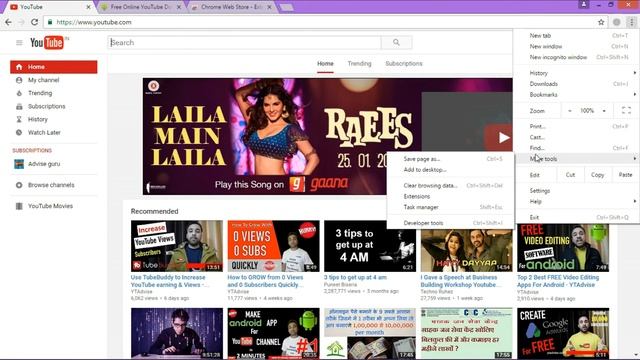Open Developer tools from the submenu
The height and width of the screenshot is (360, 640).
(450, 223)
